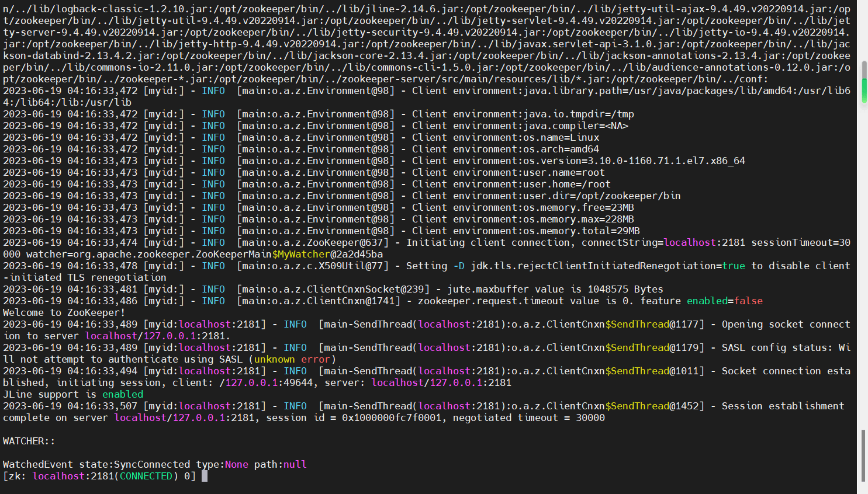868x494 pixels.
Task: Click 'JLine support is enabled' line
Action: pyautogui.click(x=73, y=394)
